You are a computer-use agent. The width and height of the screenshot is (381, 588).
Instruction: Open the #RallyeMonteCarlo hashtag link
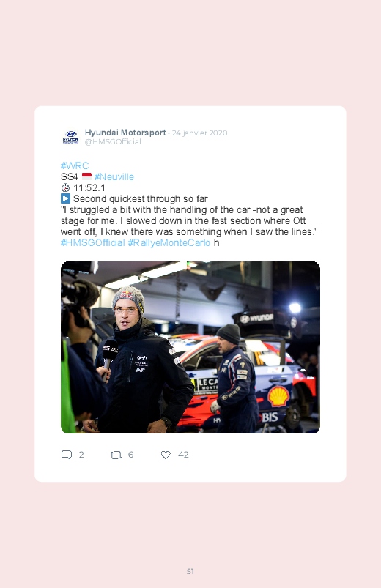[x=169, y=242]
